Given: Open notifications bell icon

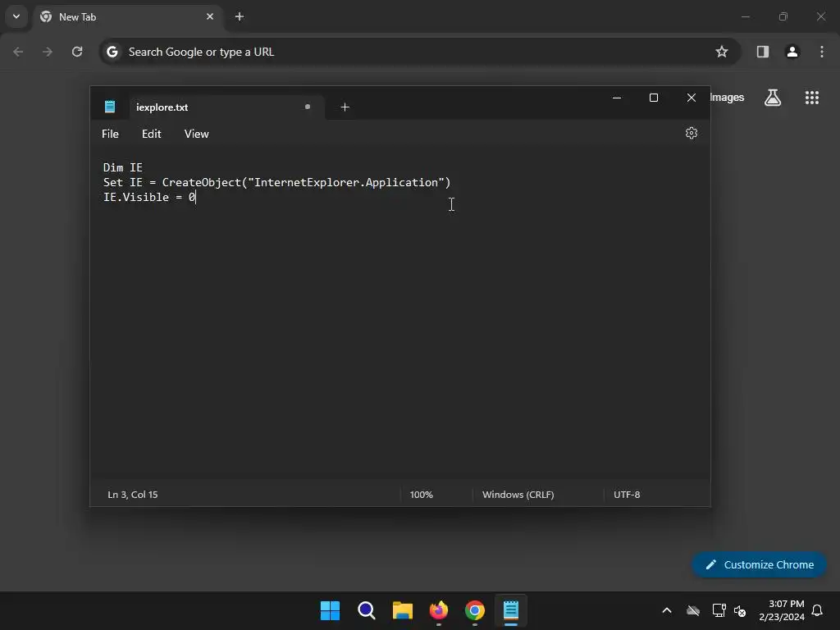Looking at the screenshot, I should click(818, 610).
